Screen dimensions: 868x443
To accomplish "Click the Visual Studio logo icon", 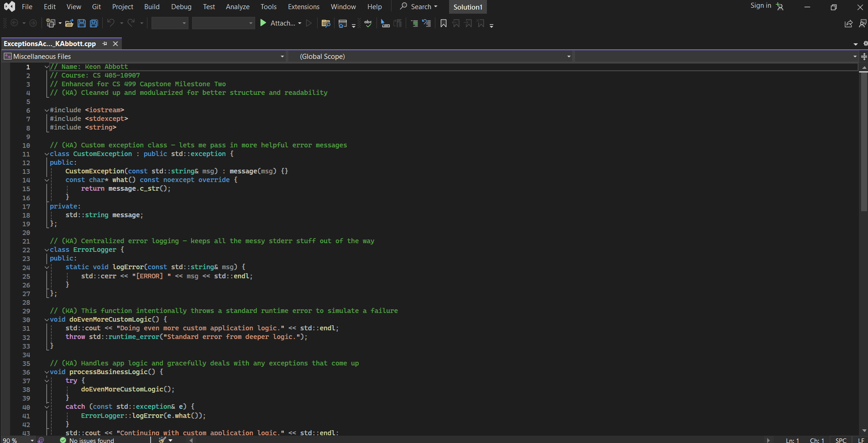I will (x=9, y=7).
